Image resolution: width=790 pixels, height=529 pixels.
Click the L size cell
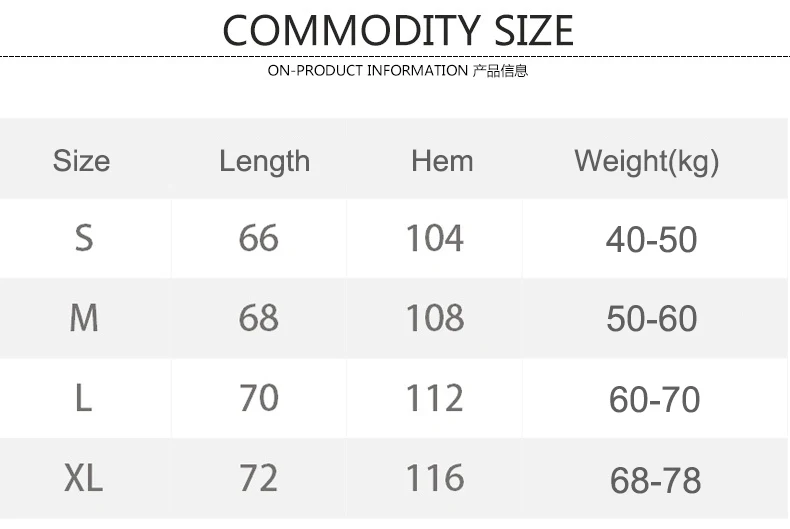(84, 398)
